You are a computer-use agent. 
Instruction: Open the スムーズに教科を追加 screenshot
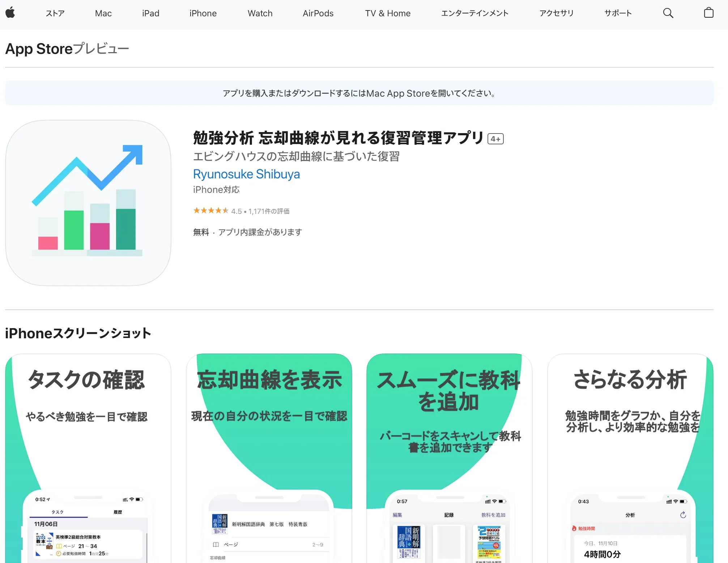click(449, 458)
